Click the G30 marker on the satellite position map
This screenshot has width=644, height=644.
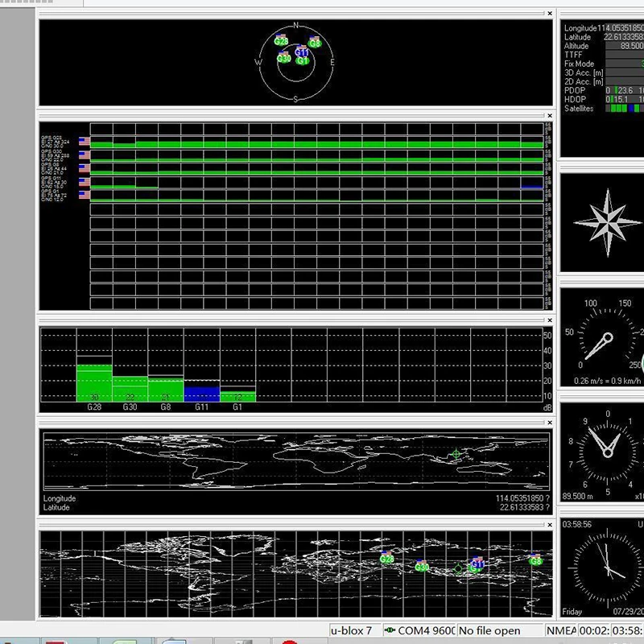[x=421, y=566]
